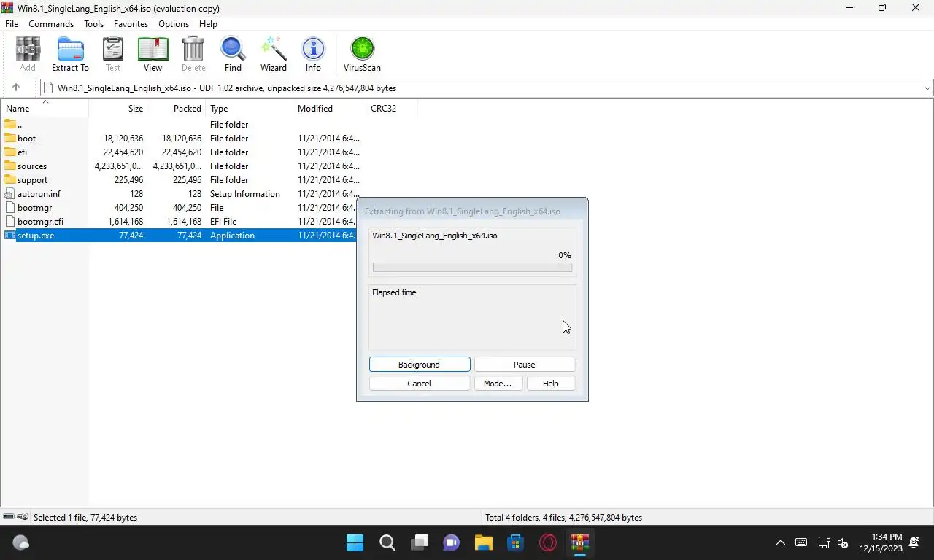Viewport: 934px width, 560px height.
Task: Click the Test archive icon
Action: click(x=113, y=55)
